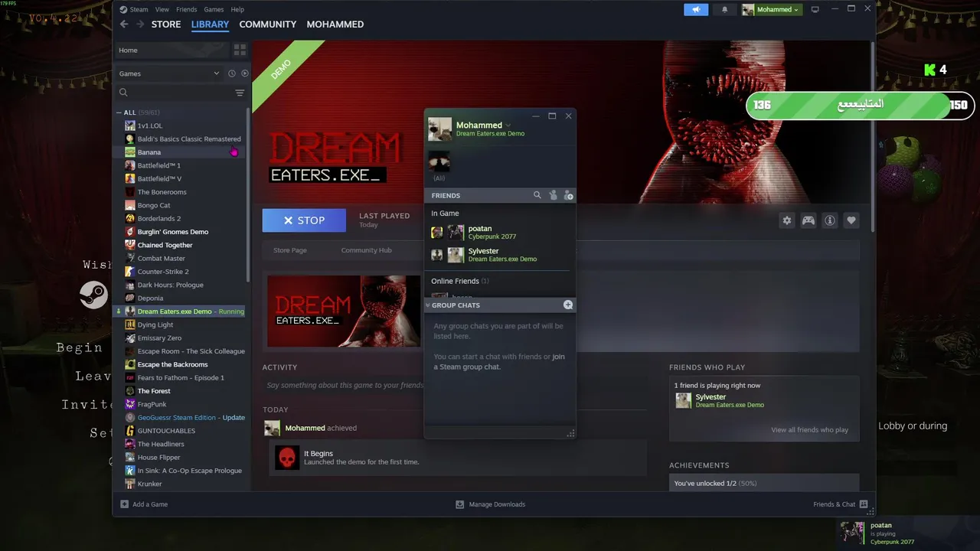
Task: Select GeoGuessr Steam Edition - Update entry
Action: pyautogui.click(x=184, y=418)
